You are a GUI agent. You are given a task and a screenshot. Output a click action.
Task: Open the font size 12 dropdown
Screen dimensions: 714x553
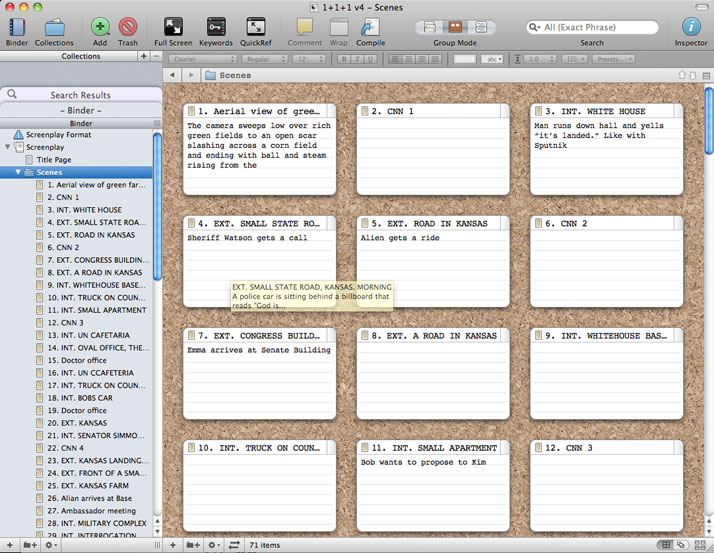click(x=309, y=59)
